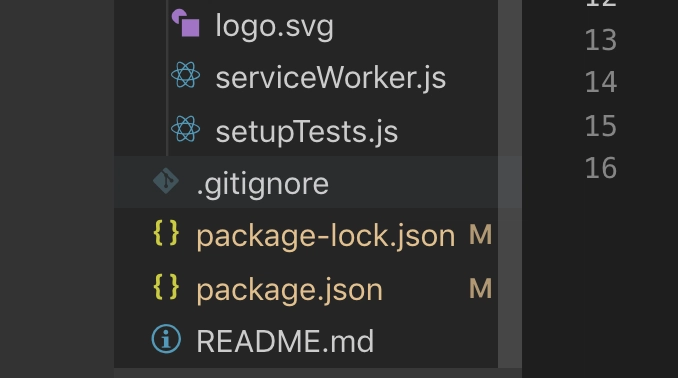
Task: Click the braces icon beside package-lock.json
Action: (x=166, y=234)
